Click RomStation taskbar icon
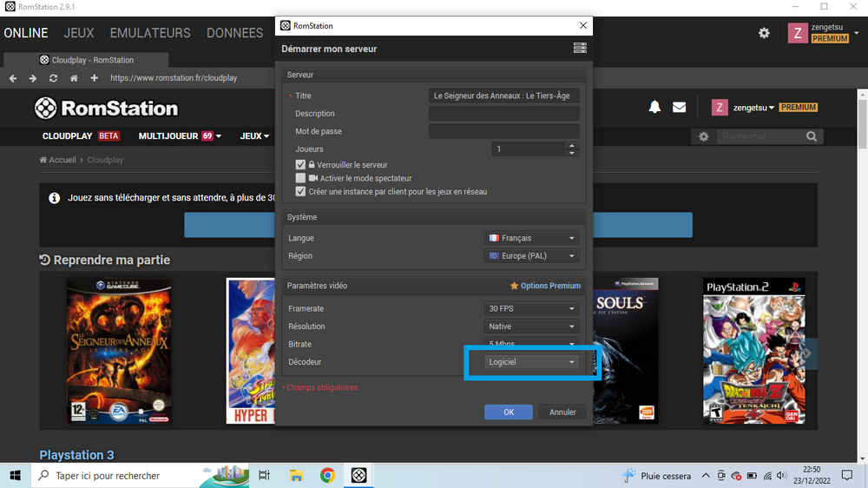 pyautogui.click(x=358, y=475)
